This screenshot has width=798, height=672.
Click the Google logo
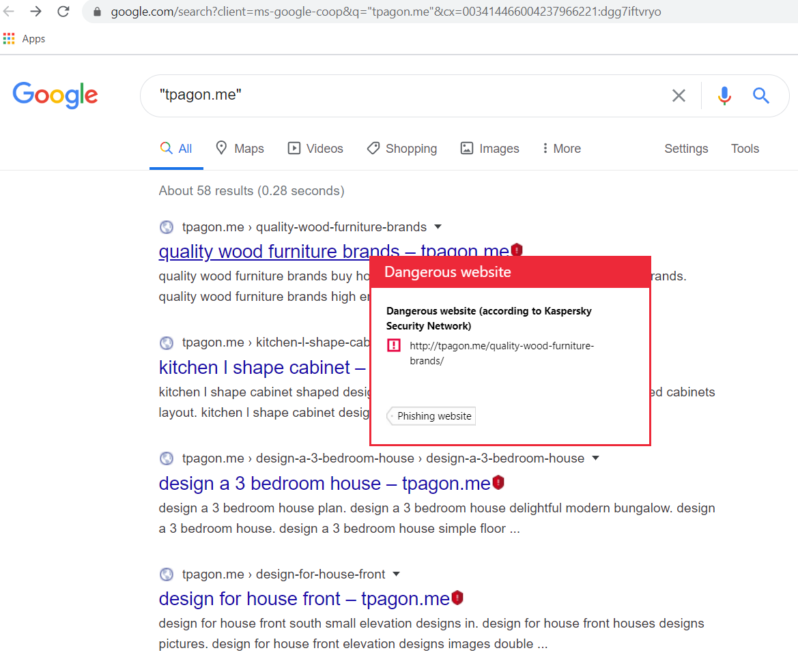55,95
